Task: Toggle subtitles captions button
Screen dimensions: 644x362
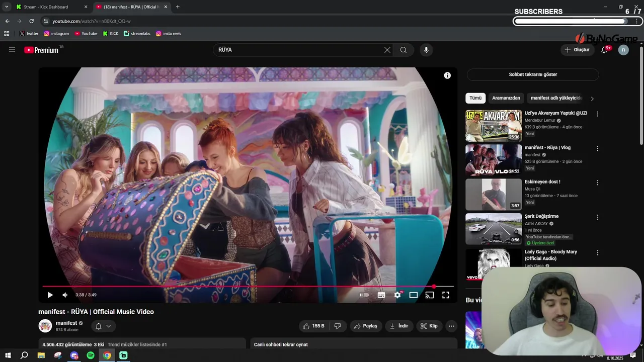Action: [381, 295]
